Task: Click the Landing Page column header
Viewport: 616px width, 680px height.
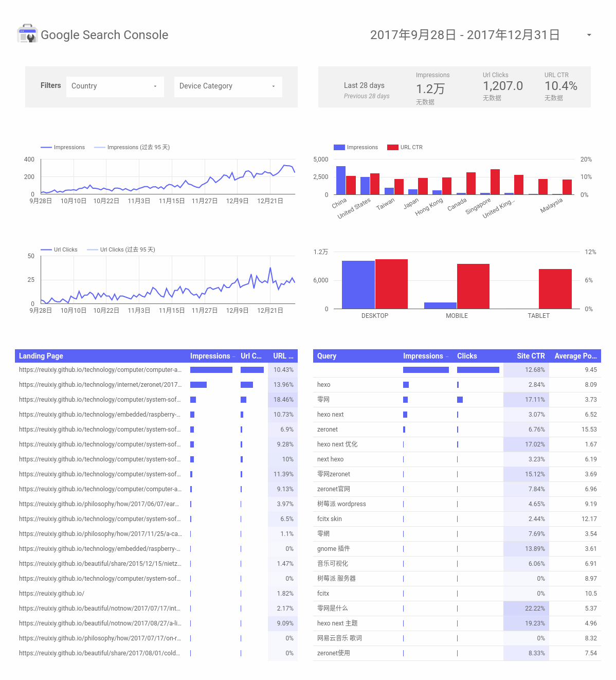Action: click(x=41, y=356)
